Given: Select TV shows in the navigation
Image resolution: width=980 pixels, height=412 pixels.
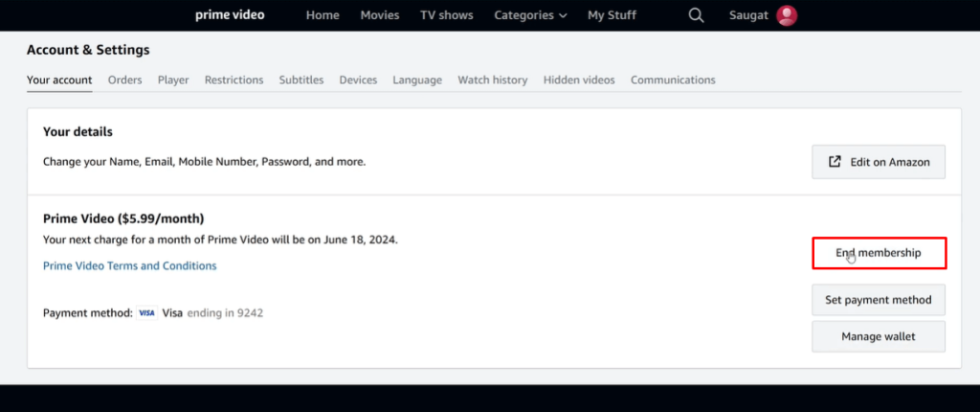Looking at the screenshot, I should 447,15.
